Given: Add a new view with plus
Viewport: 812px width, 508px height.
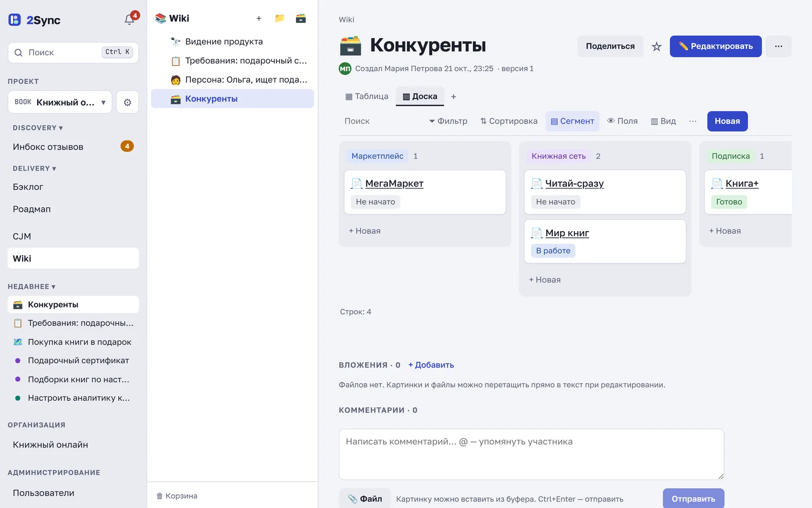Looking at the screenshot, I should (x=454, y=97).
